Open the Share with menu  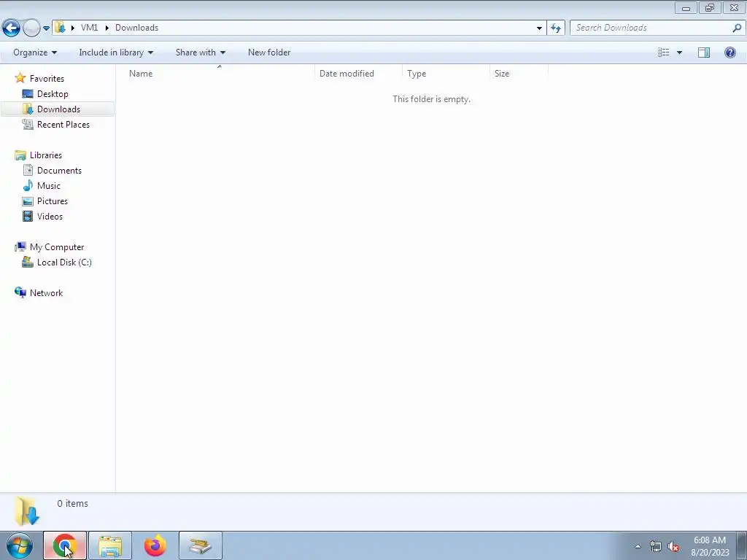[200, 52]
